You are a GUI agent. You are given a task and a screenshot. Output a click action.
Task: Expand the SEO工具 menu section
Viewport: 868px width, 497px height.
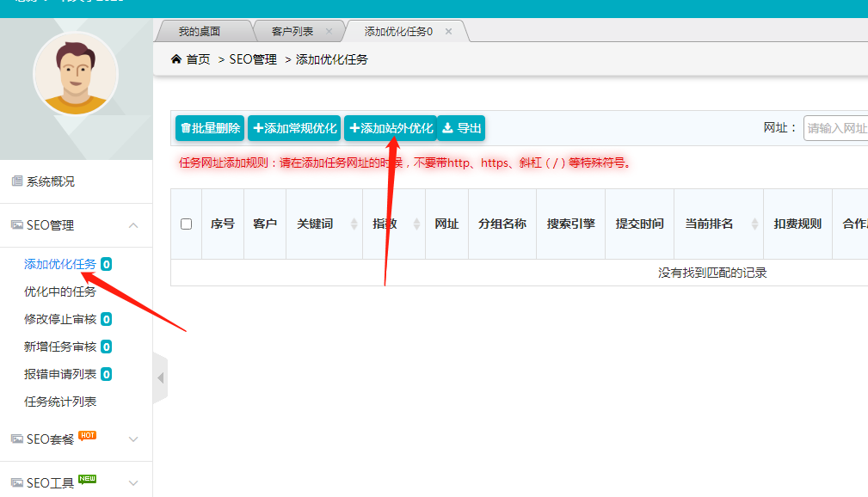[133, 483]
